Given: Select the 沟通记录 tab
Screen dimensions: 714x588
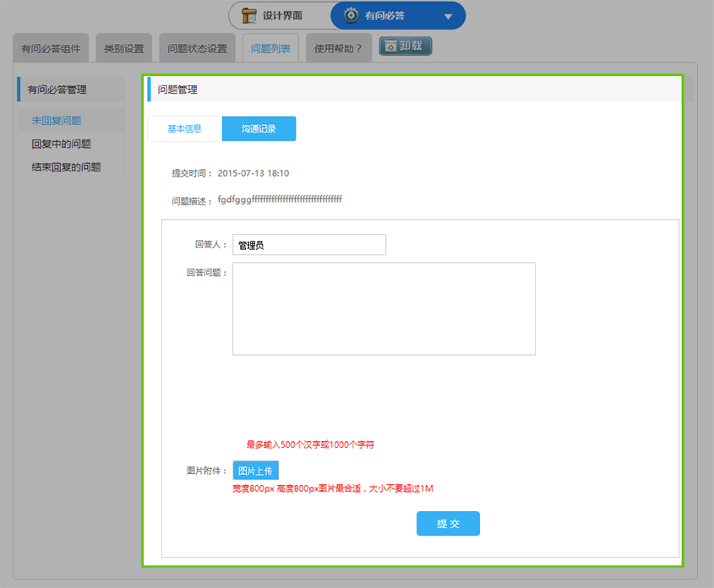Looking at the screenshot, I should tap(259, 128).
